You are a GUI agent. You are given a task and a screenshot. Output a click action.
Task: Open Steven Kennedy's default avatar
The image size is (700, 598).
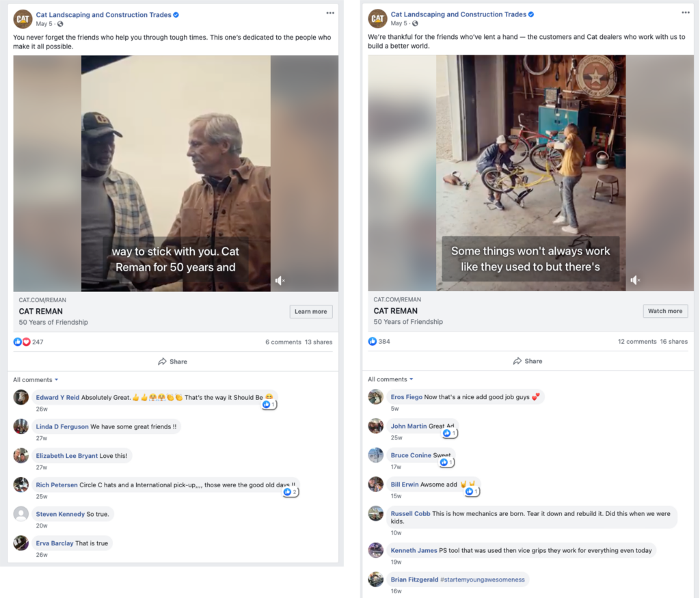coord(21,514)
